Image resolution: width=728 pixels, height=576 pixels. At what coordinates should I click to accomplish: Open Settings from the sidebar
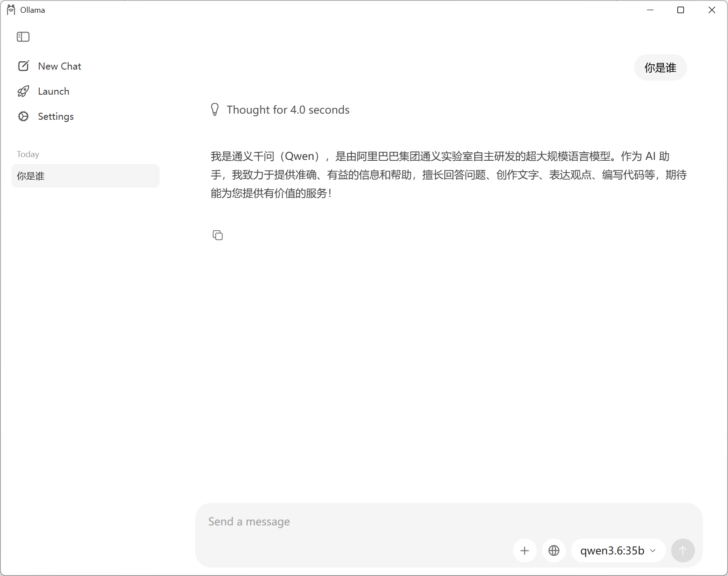coord(45,116)
